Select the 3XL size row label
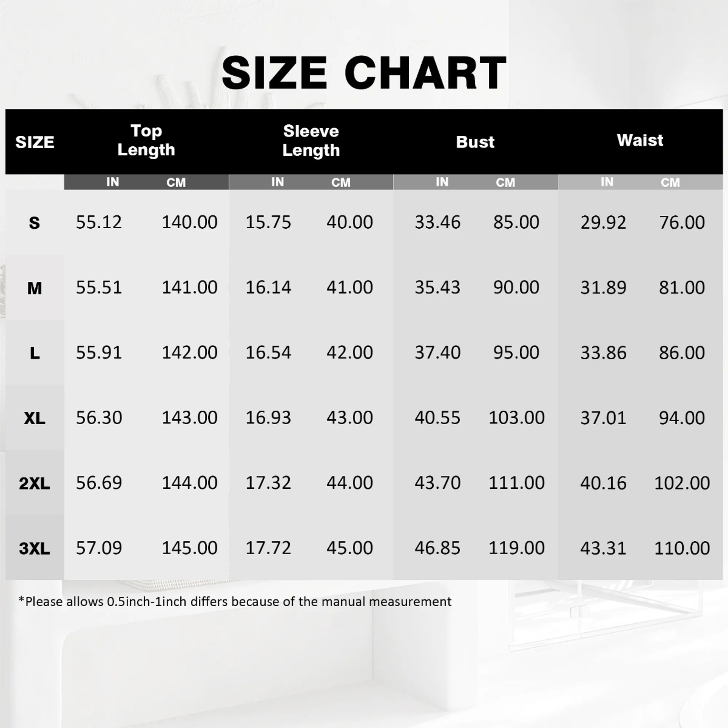The width and height of the screenshot is (728, 728). pyautogui.click(x=35, y=549)
